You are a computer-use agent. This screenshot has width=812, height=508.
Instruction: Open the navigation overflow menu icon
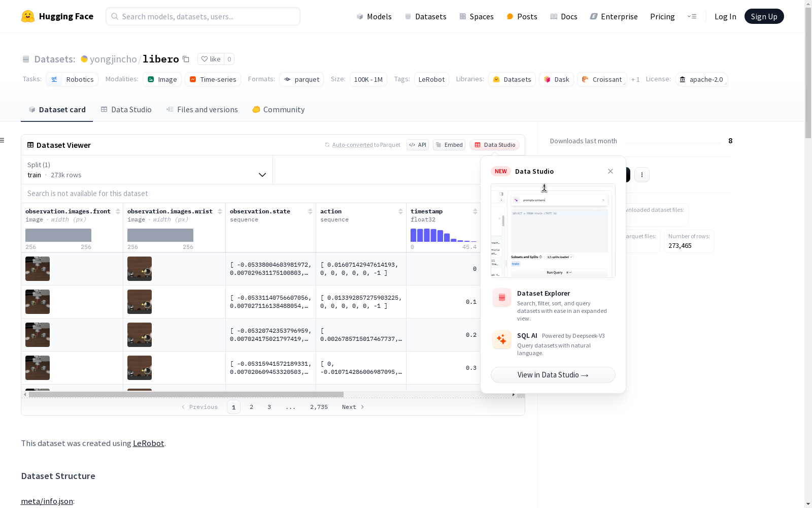click(x=692, y=16)
